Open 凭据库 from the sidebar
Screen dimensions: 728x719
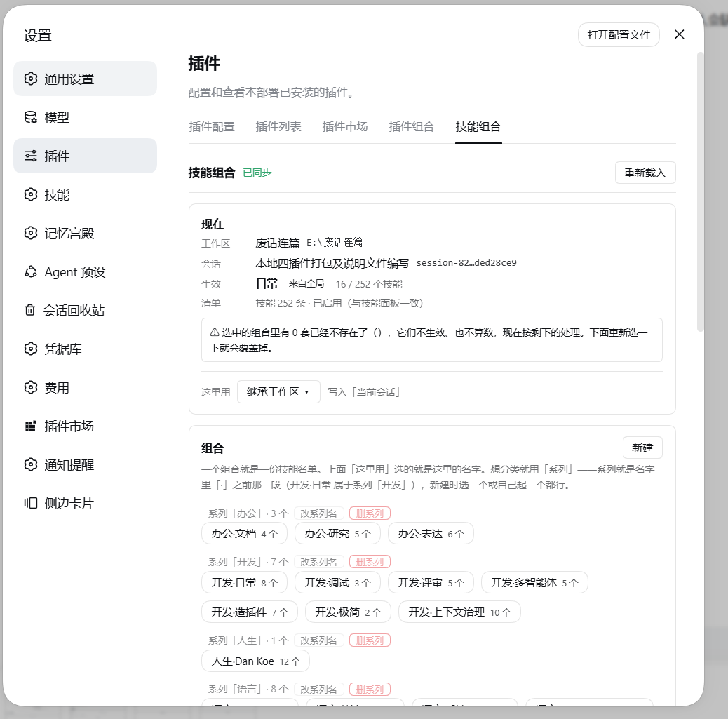point(85,349)
